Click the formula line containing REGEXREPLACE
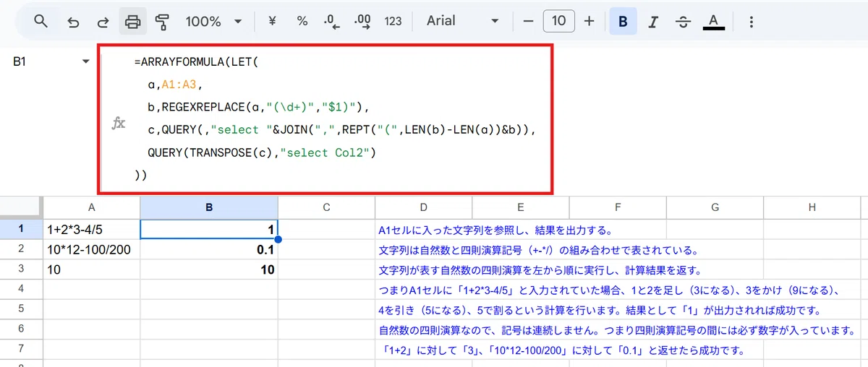 coord(258,108)
